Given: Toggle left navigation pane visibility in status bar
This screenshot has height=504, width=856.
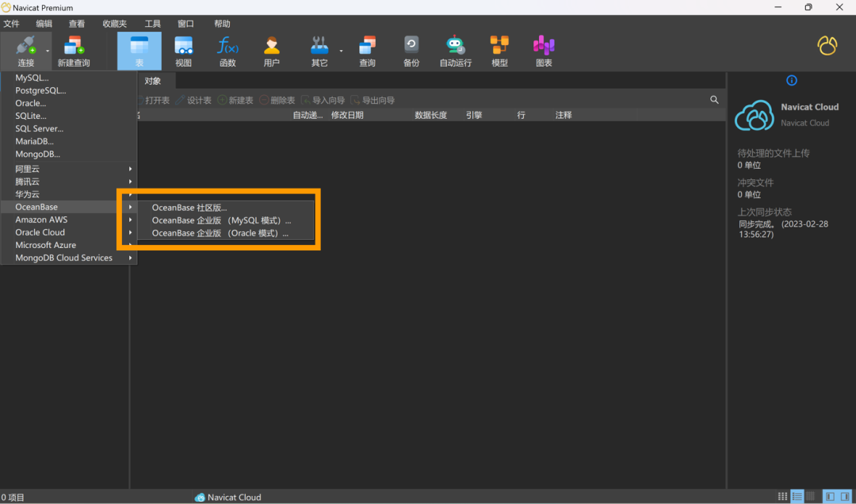Looking at the screenshot, I should point(830,496).
